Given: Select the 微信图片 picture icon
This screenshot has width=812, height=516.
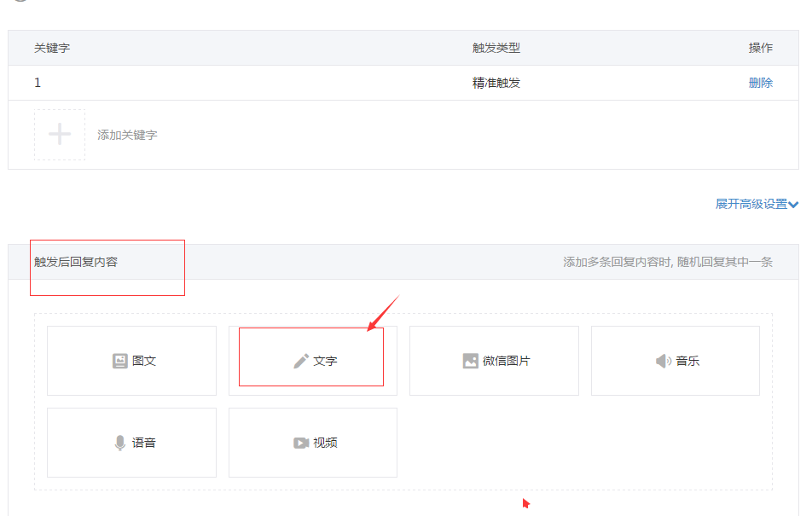Looking at the screenshot, I should point(471,361).
